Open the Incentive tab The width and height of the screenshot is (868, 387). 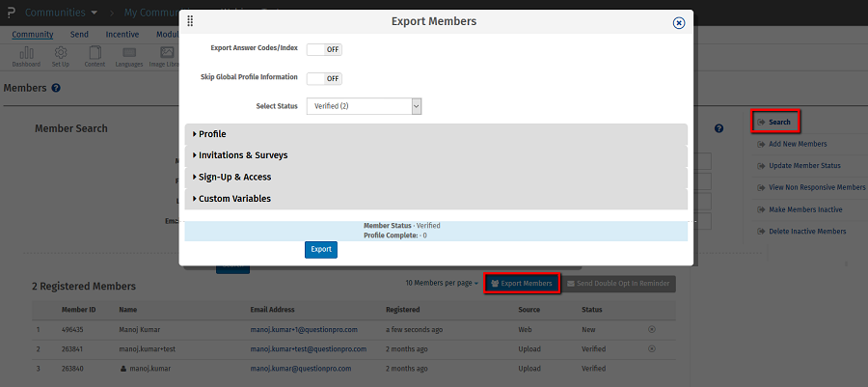point(122,35)
